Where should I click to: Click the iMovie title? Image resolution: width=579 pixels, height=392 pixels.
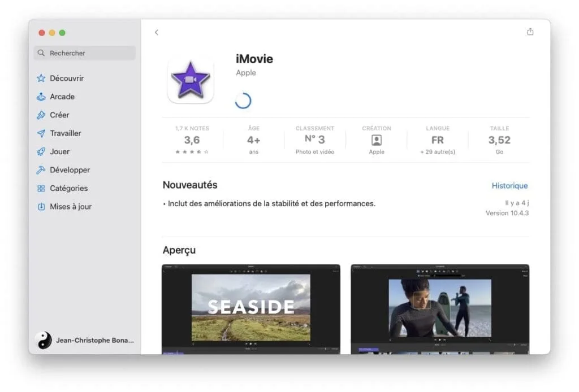[254, 59]
